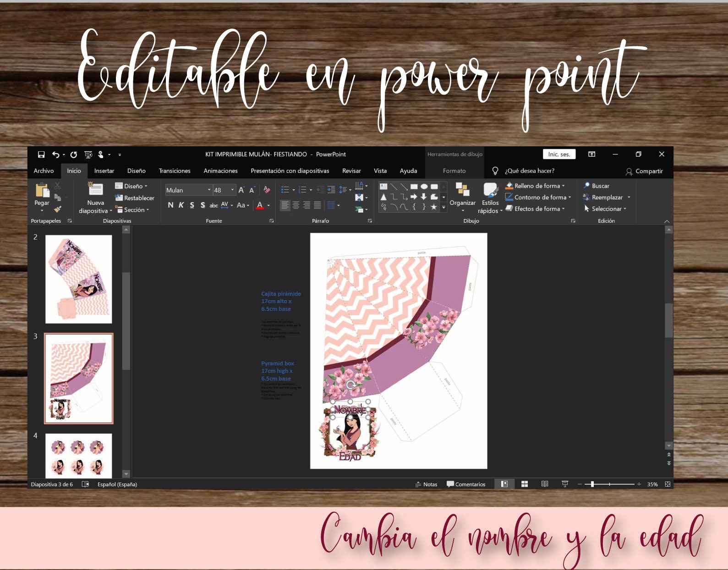Screen dimensions: 728x570
Task: Open Buscar to find text
Action: pos(596,186)
